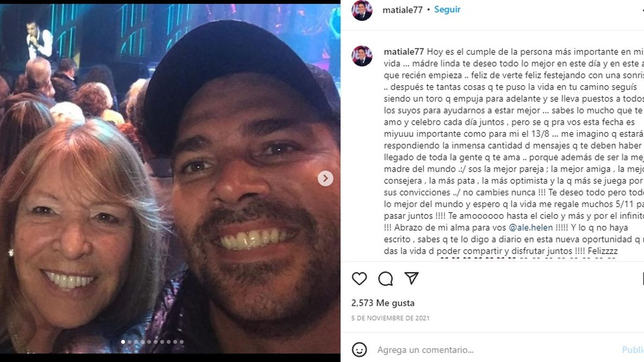Viewport: 644px width, 362px height.
Task: Jump to last carousel dot
Action: [x=181, y=342]
